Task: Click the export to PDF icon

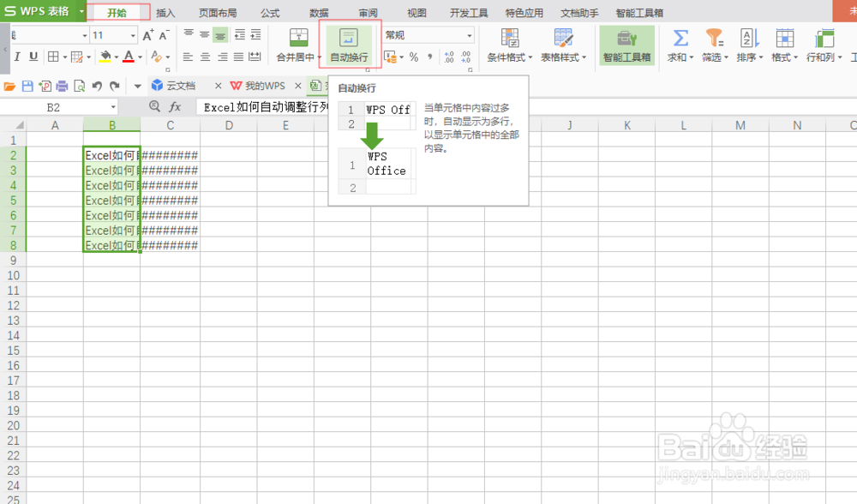Action: click(45, 86)
